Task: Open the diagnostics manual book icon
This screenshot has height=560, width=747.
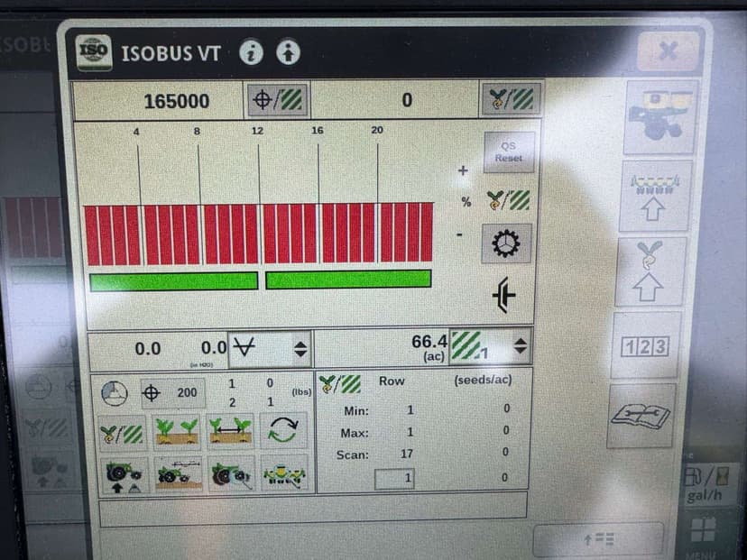Action: 641,416
